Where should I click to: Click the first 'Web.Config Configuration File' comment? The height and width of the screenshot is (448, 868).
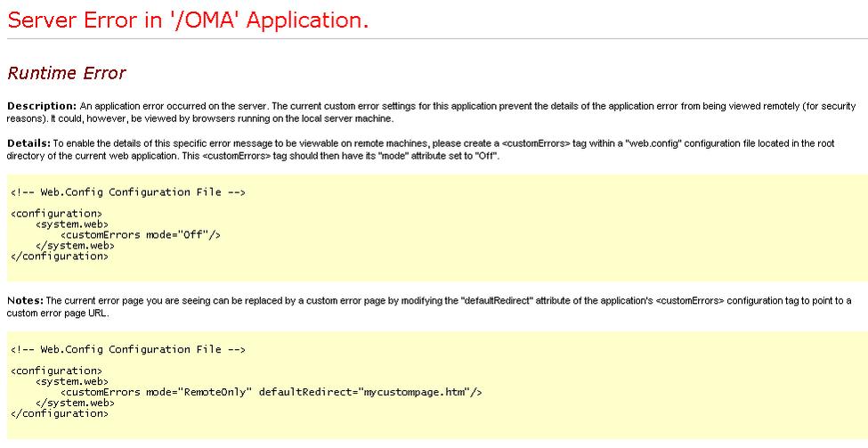tap(128, 192)
